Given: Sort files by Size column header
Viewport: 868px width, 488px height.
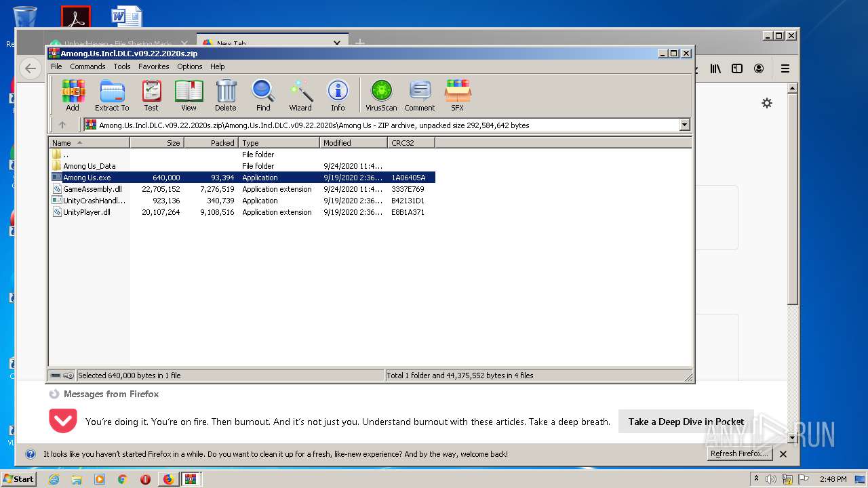Looking at the screenshot, I should (157, 143).
